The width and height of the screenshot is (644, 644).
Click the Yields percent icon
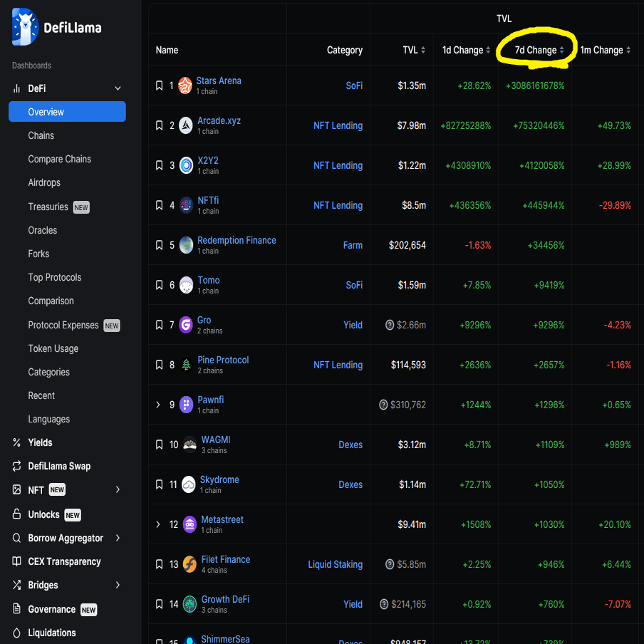(16, 442)
